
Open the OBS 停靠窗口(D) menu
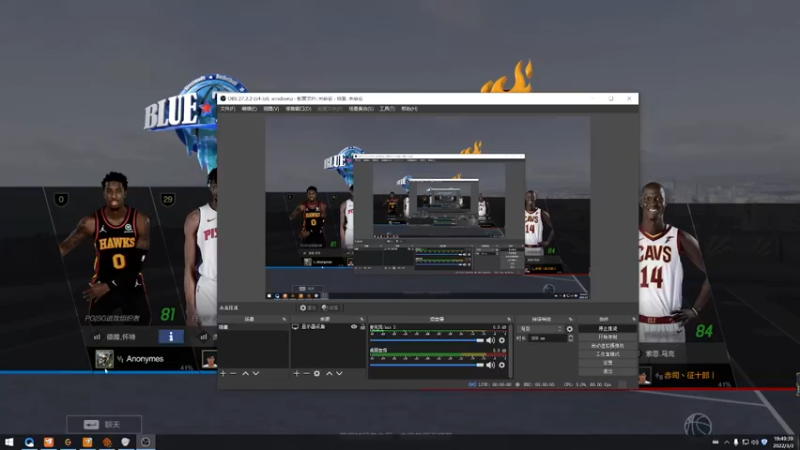tap(298, 109)
